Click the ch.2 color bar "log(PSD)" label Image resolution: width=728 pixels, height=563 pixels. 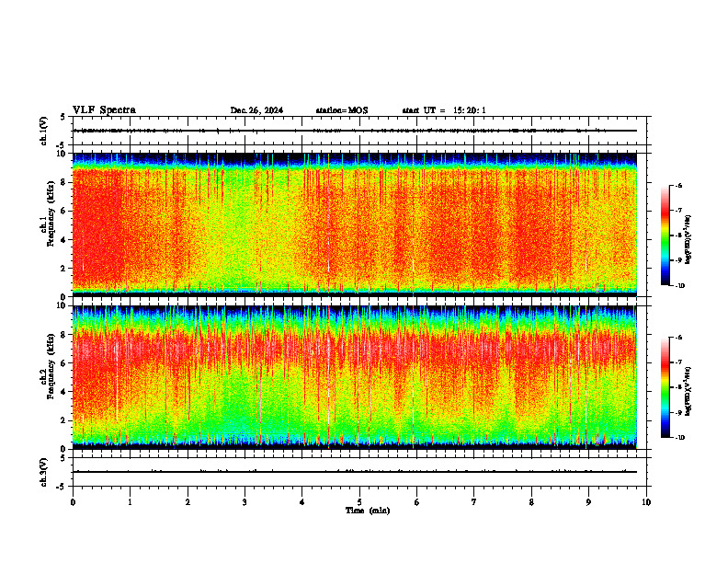pos(688,391)
